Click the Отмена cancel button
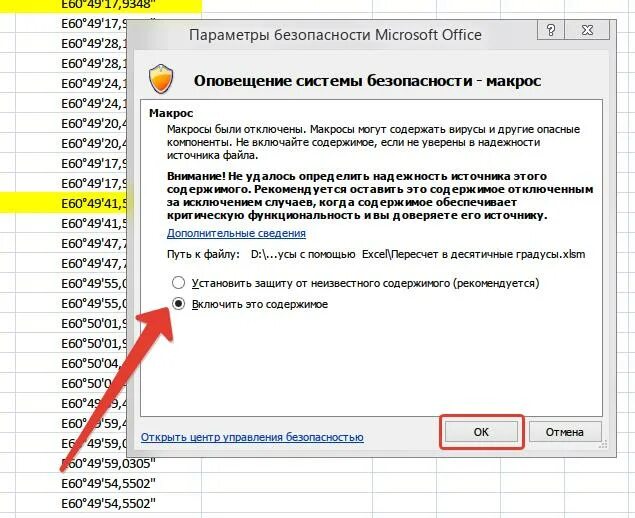Viewport: 635px width, 518px height. coord(565,432)
